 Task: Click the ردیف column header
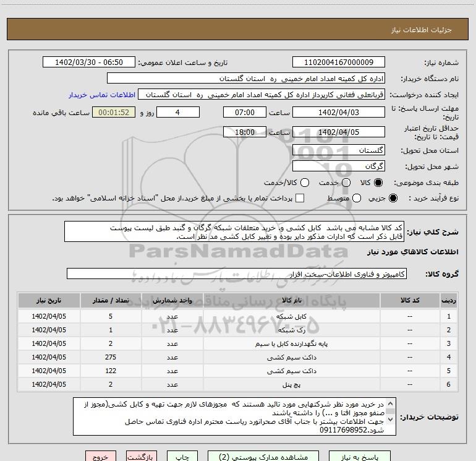point(449,300)
